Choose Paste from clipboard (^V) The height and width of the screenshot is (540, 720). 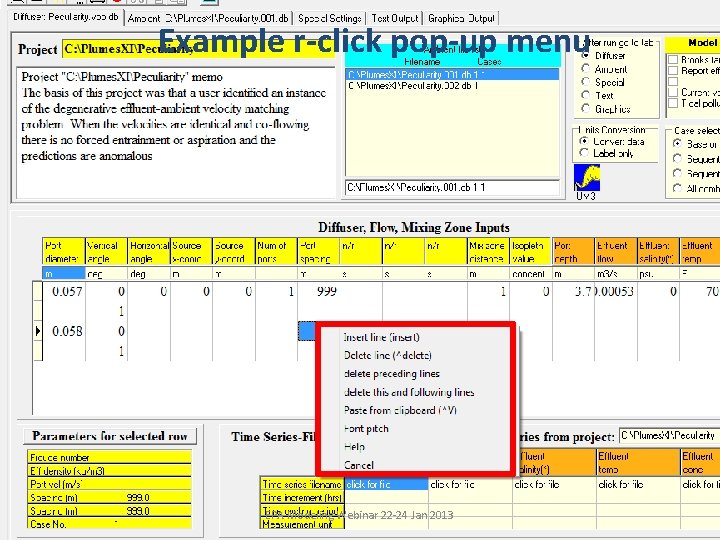400,410
